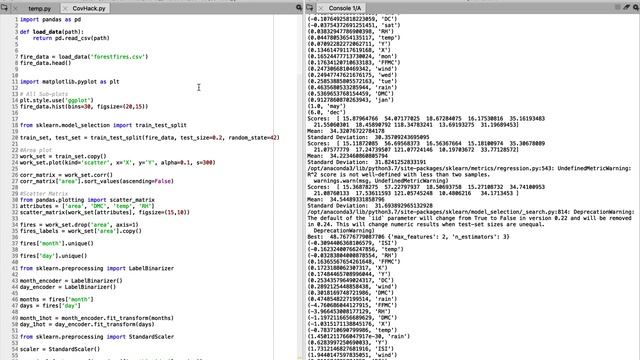Click the 'attributes = [...]' list line

[87, 206]
